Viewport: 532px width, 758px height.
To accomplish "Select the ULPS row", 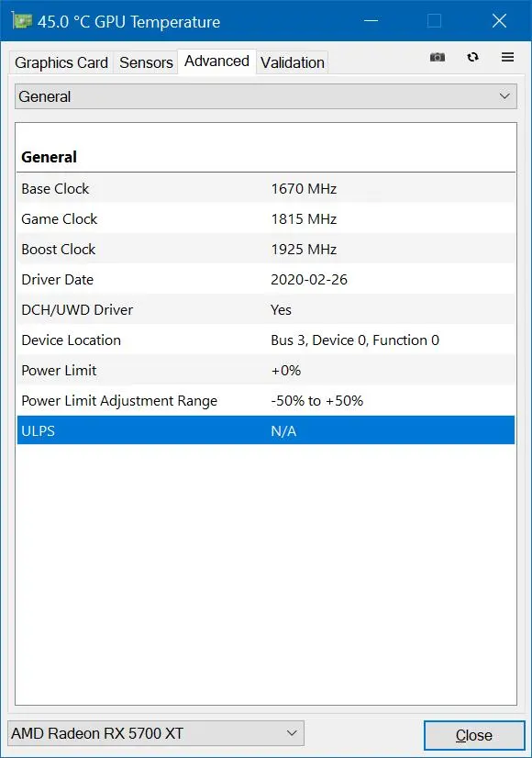I will [266, 430].
